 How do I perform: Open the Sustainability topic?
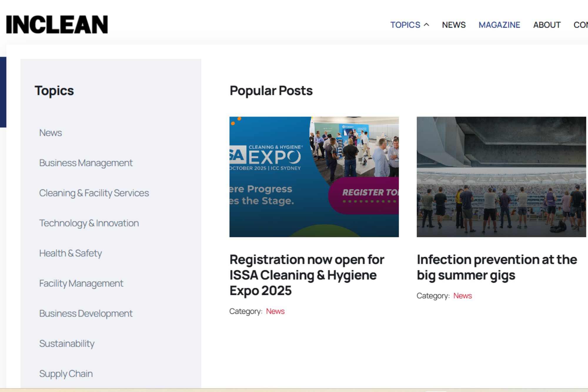tap(67, 343)
